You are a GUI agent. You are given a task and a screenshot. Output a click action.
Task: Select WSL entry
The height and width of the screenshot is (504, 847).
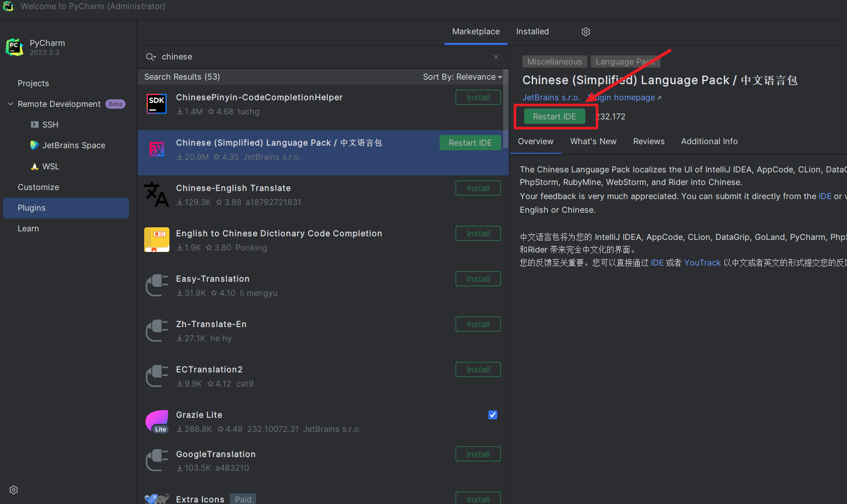[x=50, y=166]
